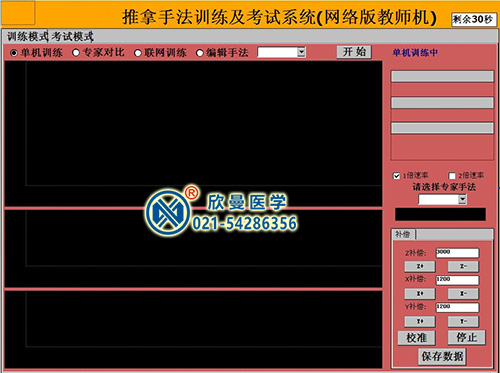Click the 请选择专家手法 label
Viewport: 500px width, 373px height.
[444, 187]
